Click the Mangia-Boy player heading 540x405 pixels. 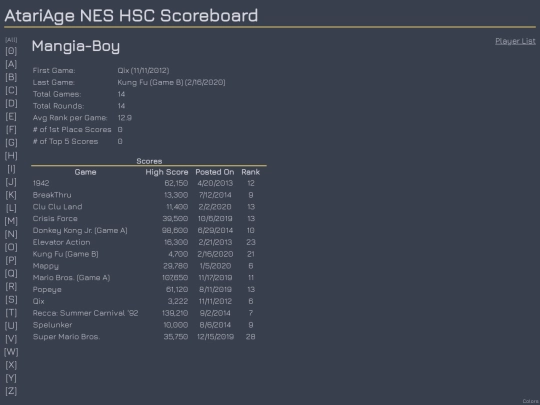coord(76,46)
